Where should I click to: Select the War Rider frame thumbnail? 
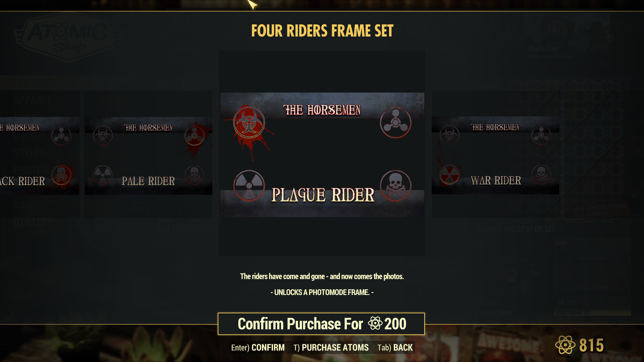click(x=495, y=155)
